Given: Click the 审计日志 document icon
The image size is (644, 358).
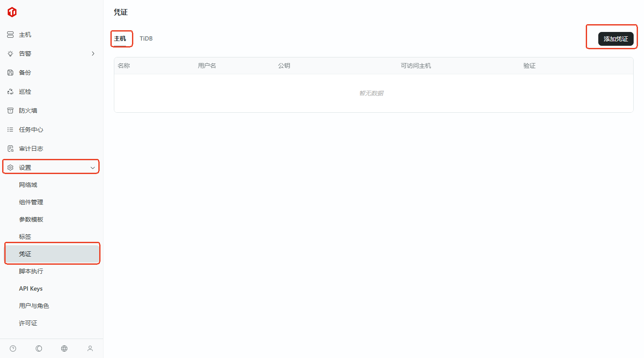Looking at the screenshot, I should click(x=10, y=149).
